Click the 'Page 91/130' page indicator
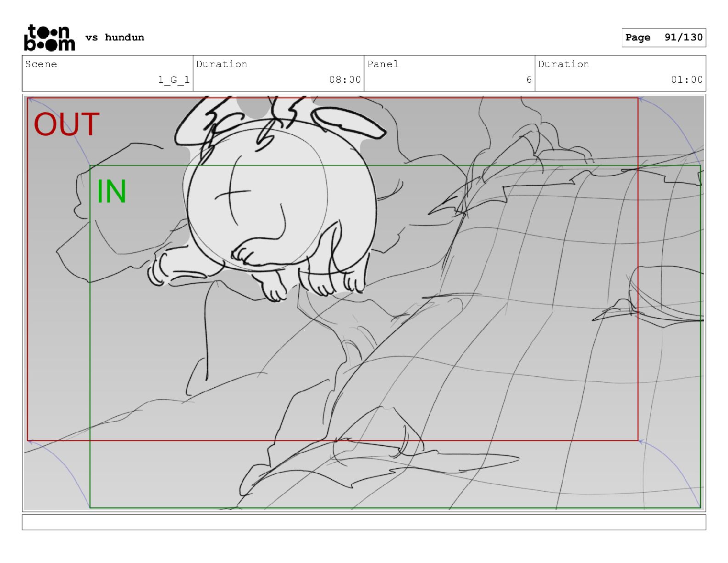Screen dimensions: 728x563 coord(664,38)
